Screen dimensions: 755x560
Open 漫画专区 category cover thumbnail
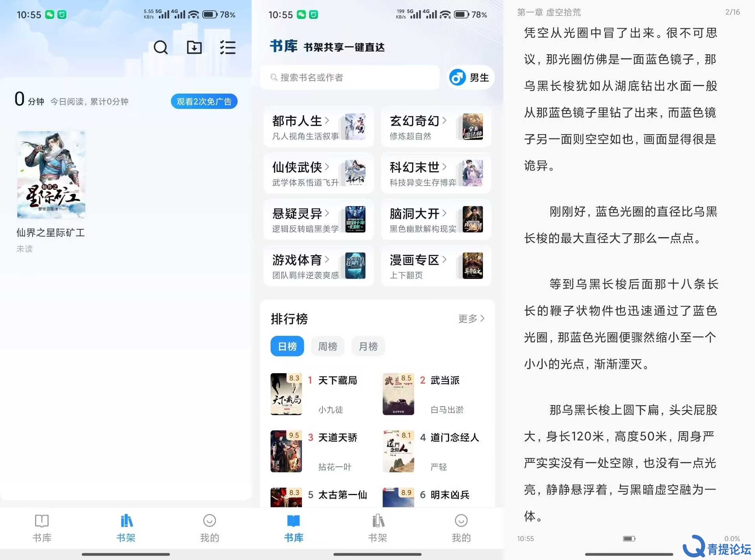point(473,266)
